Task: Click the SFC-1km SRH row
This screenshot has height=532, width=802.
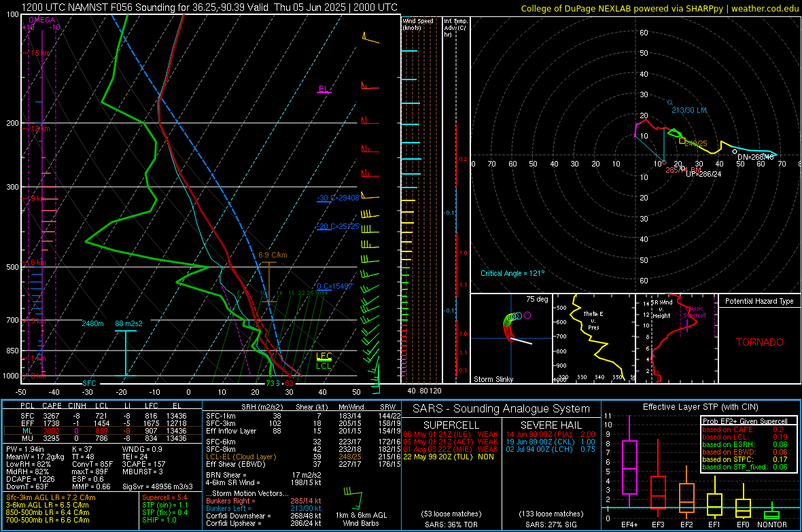Action: [303, 416]
